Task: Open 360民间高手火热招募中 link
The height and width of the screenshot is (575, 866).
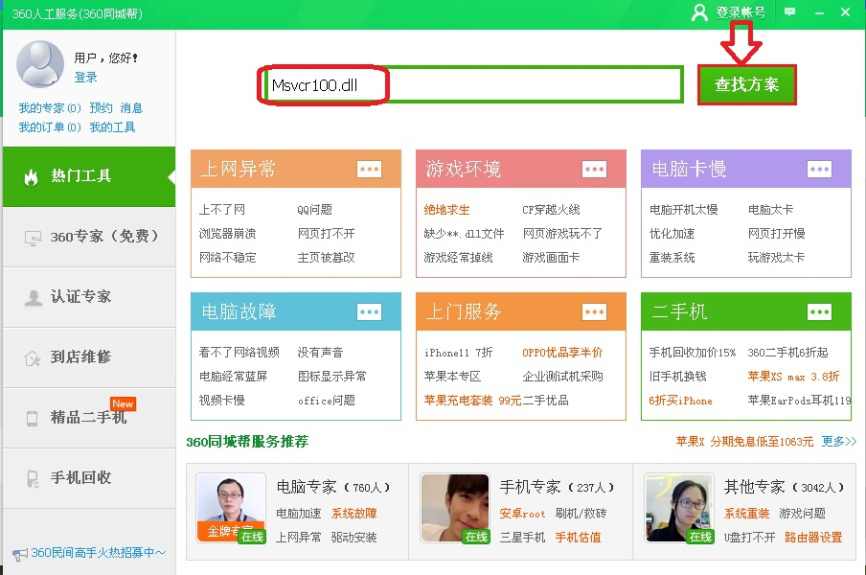Action: [x=98, y=553]
